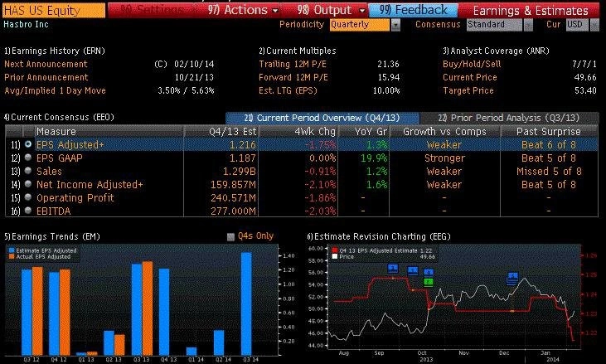Click Operating Profit estimate 240.571M

[233, 198]
